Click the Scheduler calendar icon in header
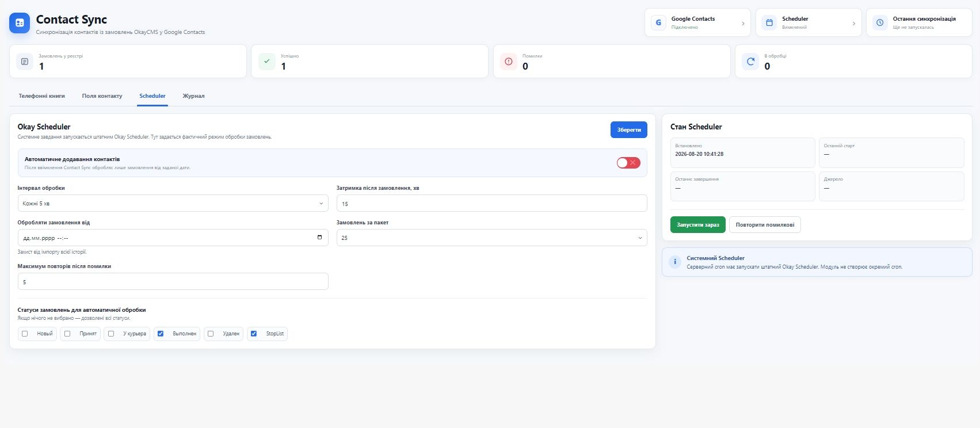Viewport: 980px width, 428px height. click(x=769, y=22)
